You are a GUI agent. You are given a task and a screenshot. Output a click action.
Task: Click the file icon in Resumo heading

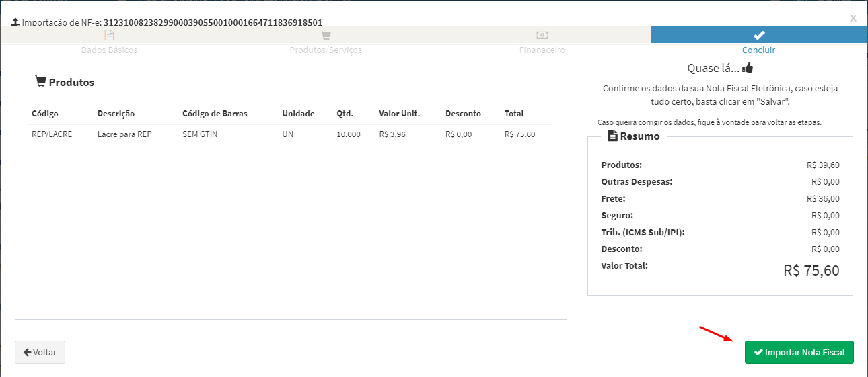coord(612,136)
